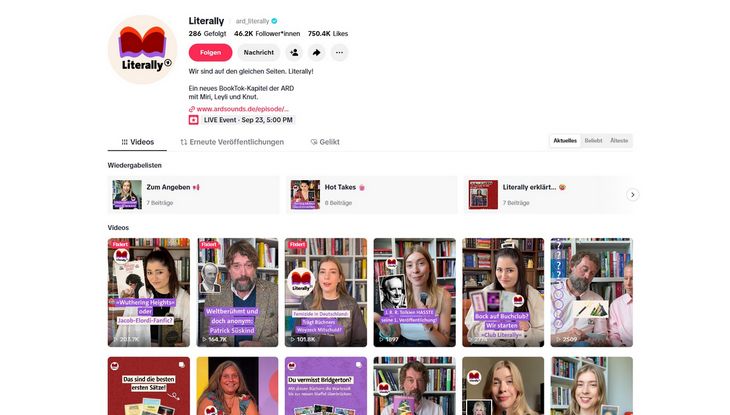Click the Literally profile avatar

tap(142, 49)
